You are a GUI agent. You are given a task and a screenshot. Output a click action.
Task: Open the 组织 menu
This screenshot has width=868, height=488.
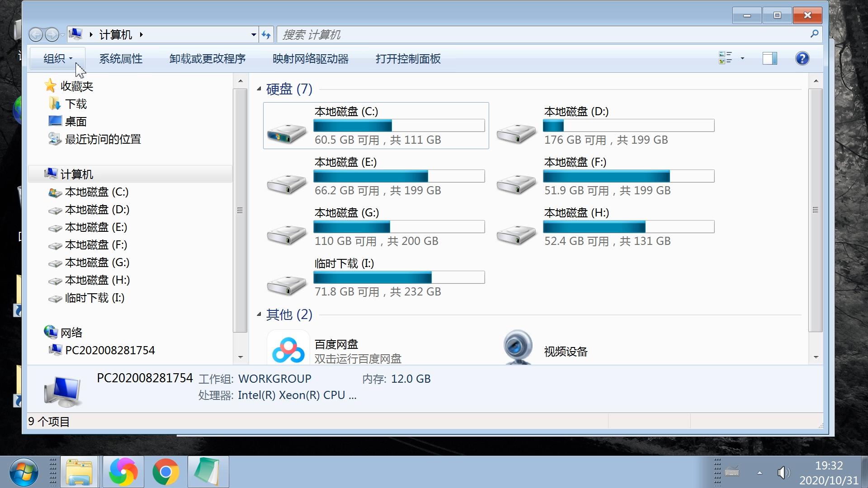point(57,58)
